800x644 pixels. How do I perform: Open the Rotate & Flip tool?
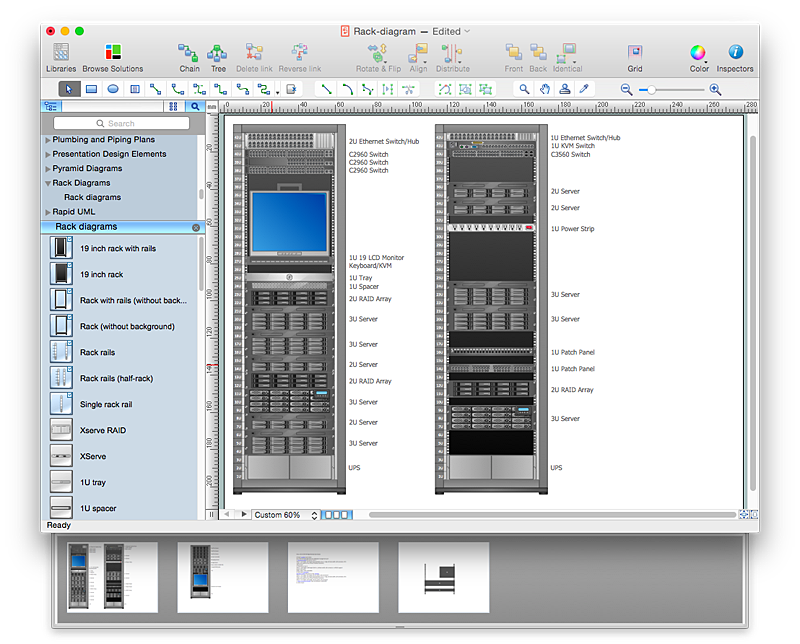(x=378, y=56)
